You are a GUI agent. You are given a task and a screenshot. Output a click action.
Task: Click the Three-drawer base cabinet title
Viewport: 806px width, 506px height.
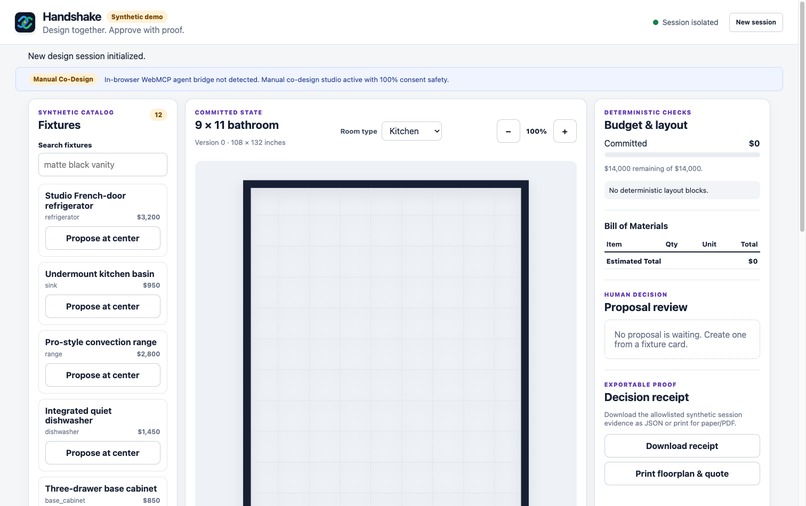point(101,489)
